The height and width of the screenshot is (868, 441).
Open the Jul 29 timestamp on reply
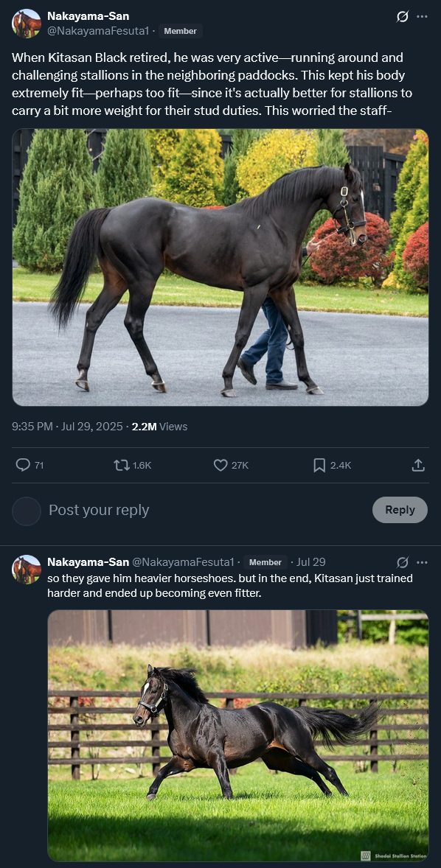coord(310,562)
